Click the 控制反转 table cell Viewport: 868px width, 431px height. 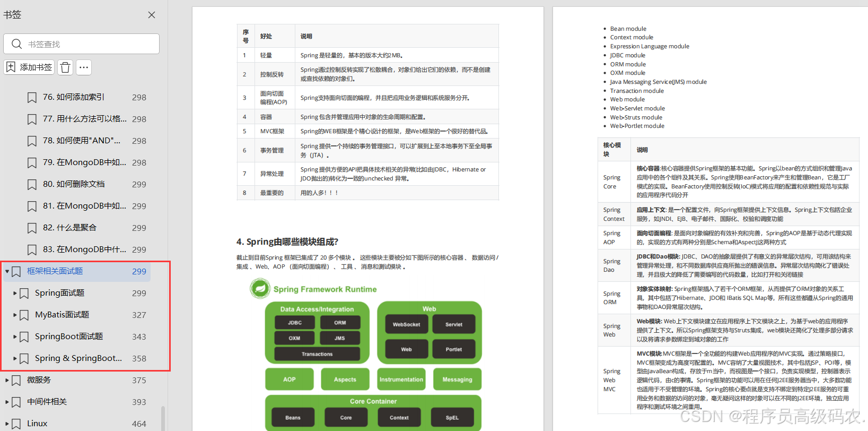coord(275,74)
